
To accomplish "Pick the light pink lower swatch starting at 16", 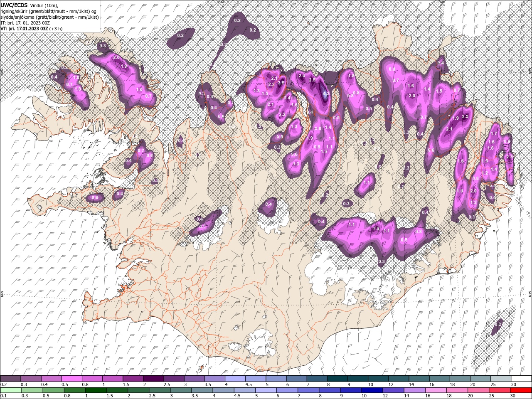I will click(435, 390).
